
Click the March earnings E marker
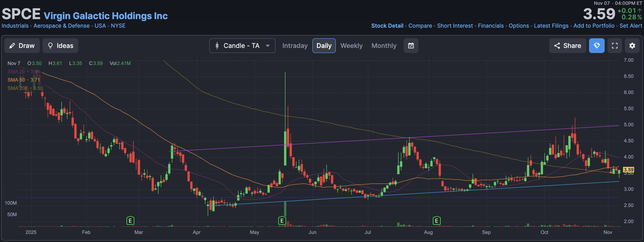(130, 221)
